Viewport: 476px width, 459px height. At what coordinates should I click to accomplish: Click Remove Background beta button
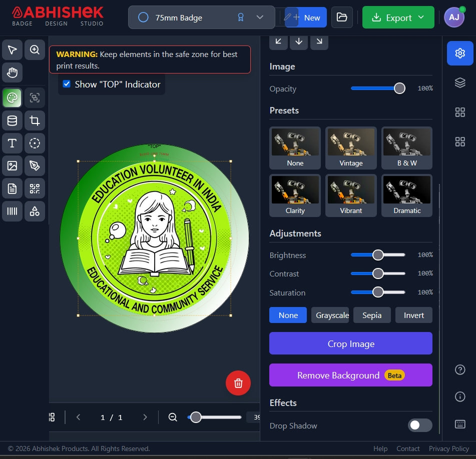350,375
